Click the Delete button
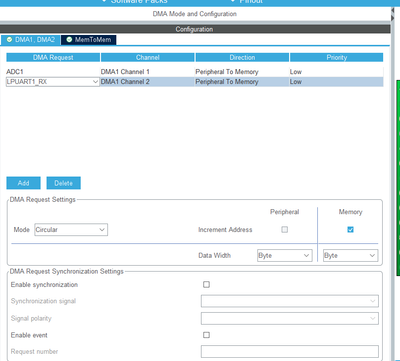The height and width of the screenshot is (361, 400). coord(63,183)
